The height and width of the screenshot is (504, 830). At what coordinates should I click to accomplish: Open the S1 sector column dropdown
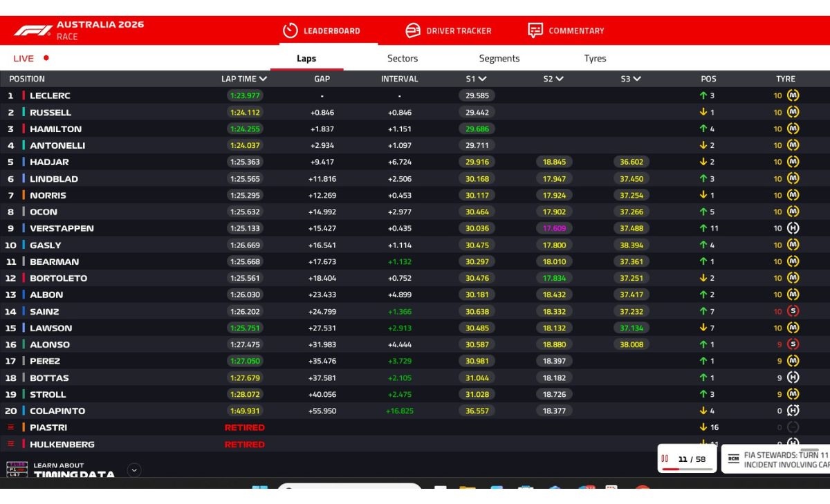tap(482, 79)
